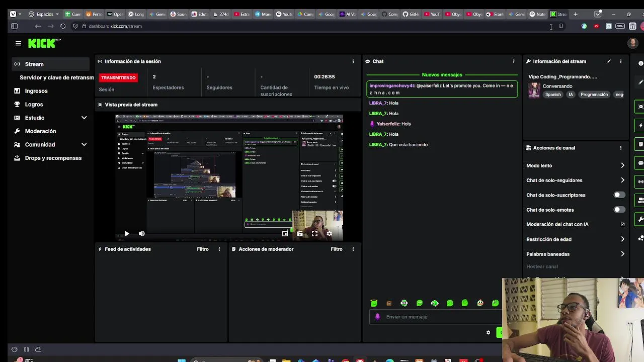Toggle fullscreen on stream preview

pyautogui.click(x=314, y=233)
